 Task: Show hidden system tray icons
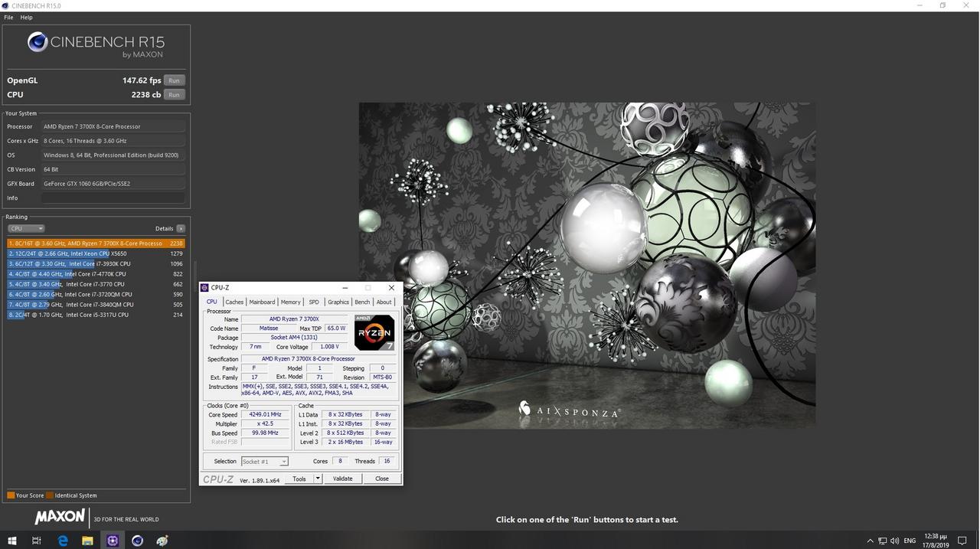pyautogui.click(x=870, y=541)
